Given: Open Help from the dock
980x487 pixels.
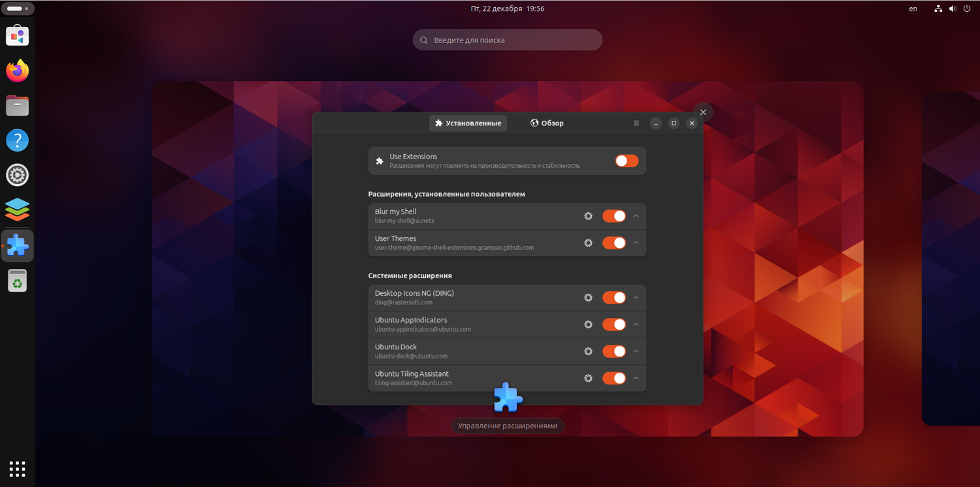Looking at the screenshot, I should pyautogui.click(x=18, y=140).
